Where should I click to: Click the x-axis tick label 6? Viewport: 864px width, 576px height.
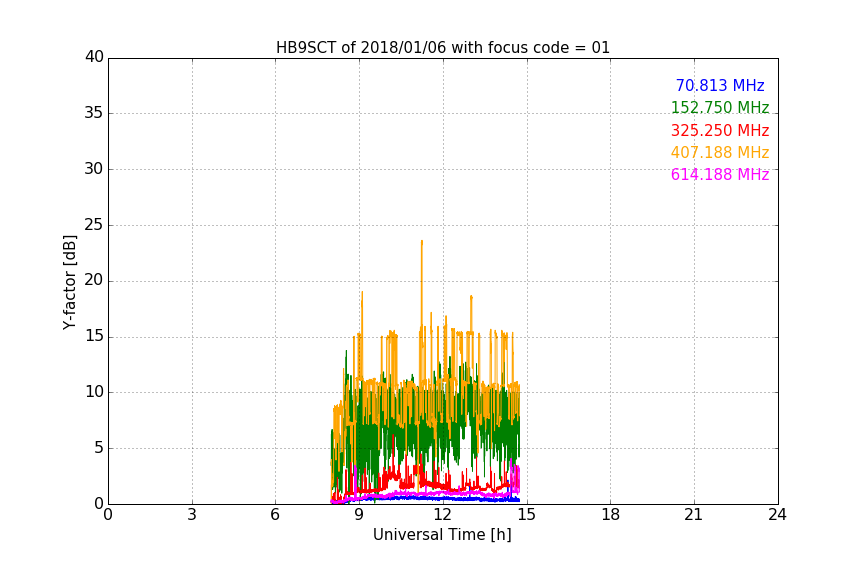click(275, 515)
